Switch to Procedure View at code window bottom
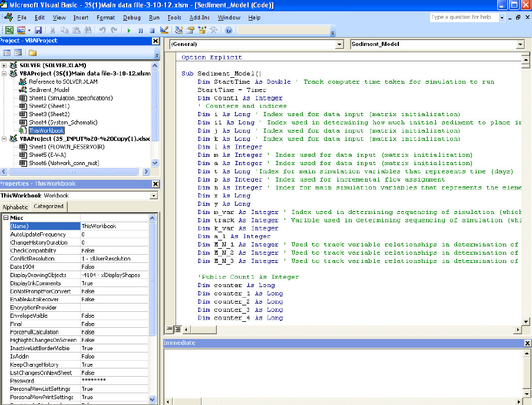This screenshot has height=405, width=532. tap(170, 329)
